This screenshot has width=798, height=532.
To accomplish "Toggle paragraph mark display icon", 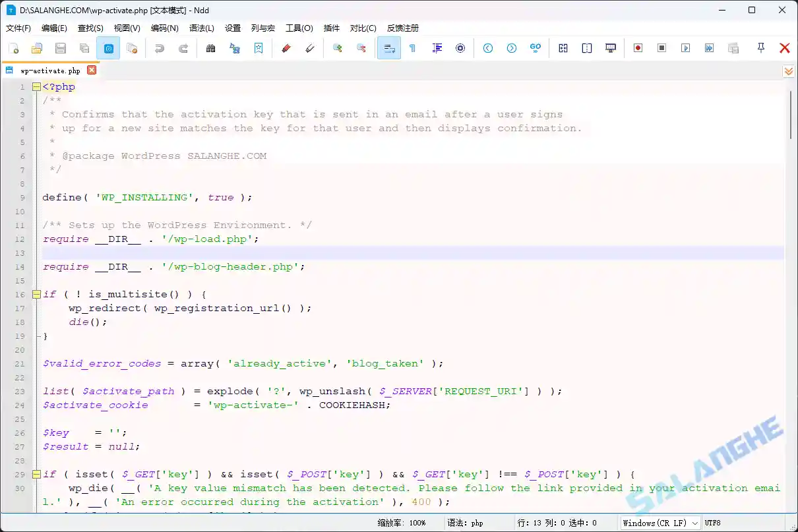I will 412,47.
